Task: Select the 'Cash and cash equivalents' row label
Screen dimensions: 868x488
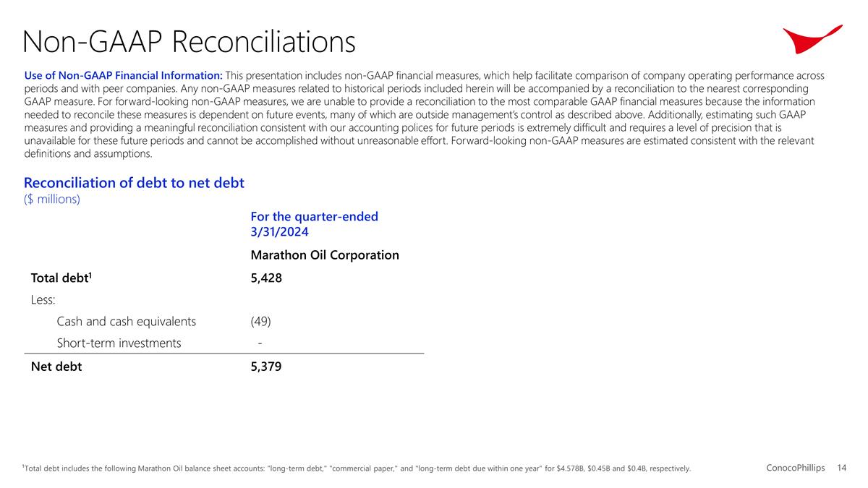Action: (x=126, y=321)
